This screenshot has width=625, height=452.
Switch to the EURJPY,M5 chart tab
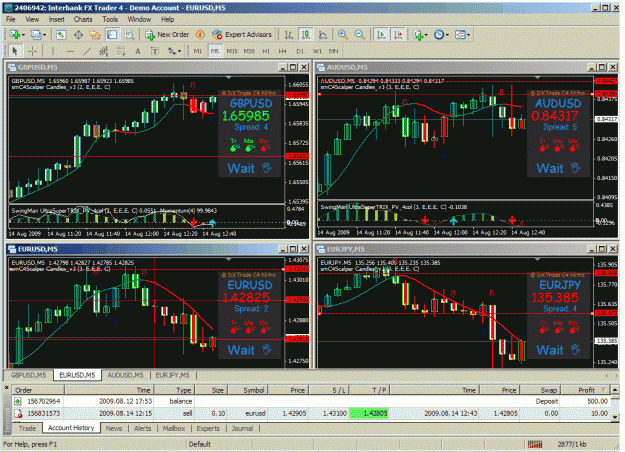coord(172,375)
